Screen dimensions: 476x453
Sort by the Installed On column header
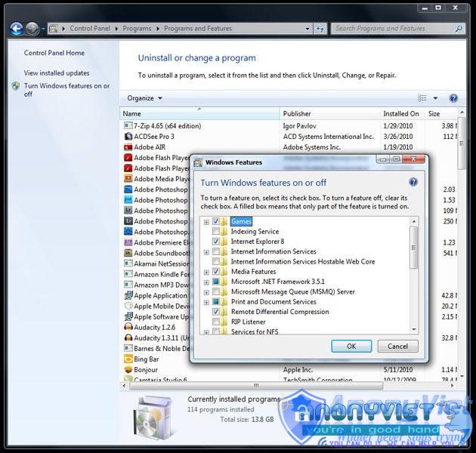coord(403,114)
